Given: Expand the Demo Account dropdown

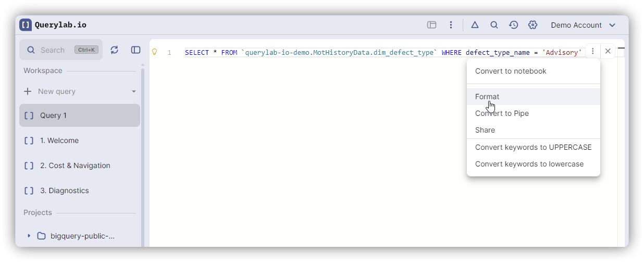Looking at the screenshot, I should 583,25.
